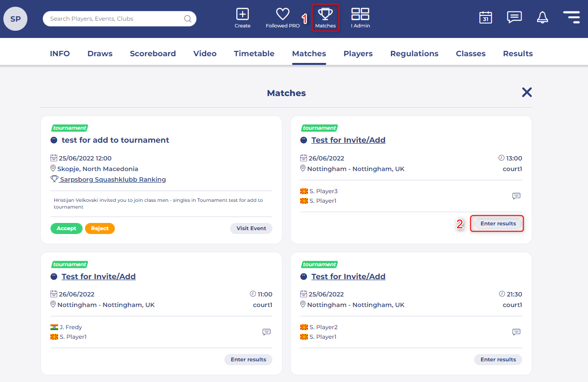The width and height of the screenshot is (588, 382).
Task: Click trophy icon beside Sarpsborg Squashklubb Ranking
Action: tap(54, 179)
